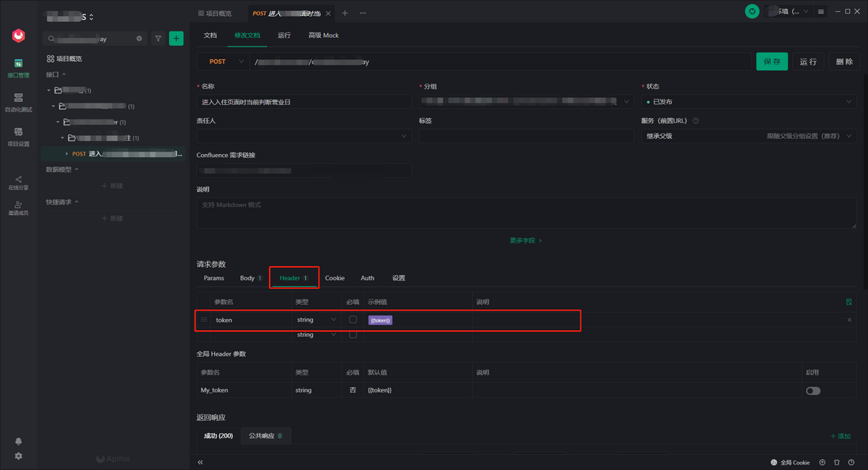Screen dimensions: 868x470
Task: Open the settings gear in the sidebar
Action: pyautogui.click(x=18, y=457)
